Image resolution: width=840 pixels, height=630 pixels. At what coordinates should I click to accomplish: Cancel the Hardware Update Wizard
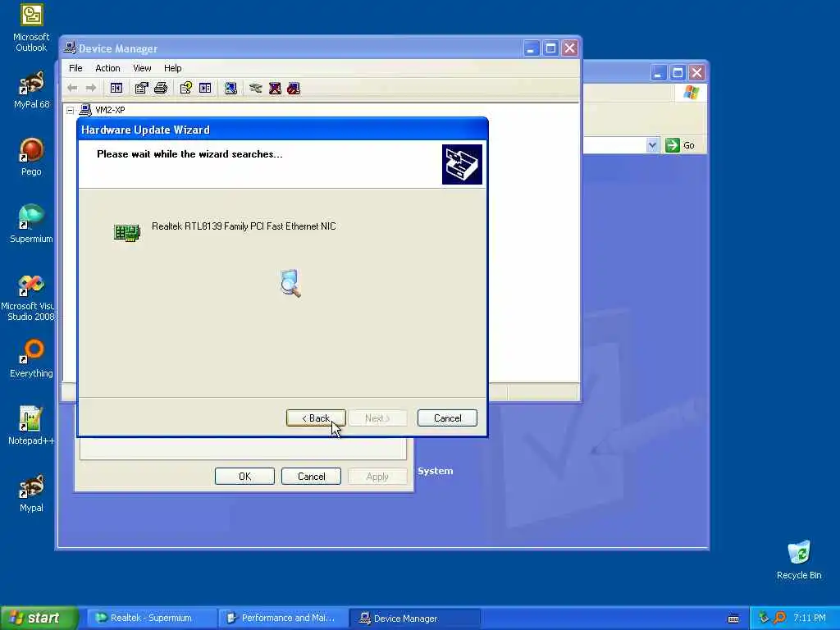click(447, 418)
